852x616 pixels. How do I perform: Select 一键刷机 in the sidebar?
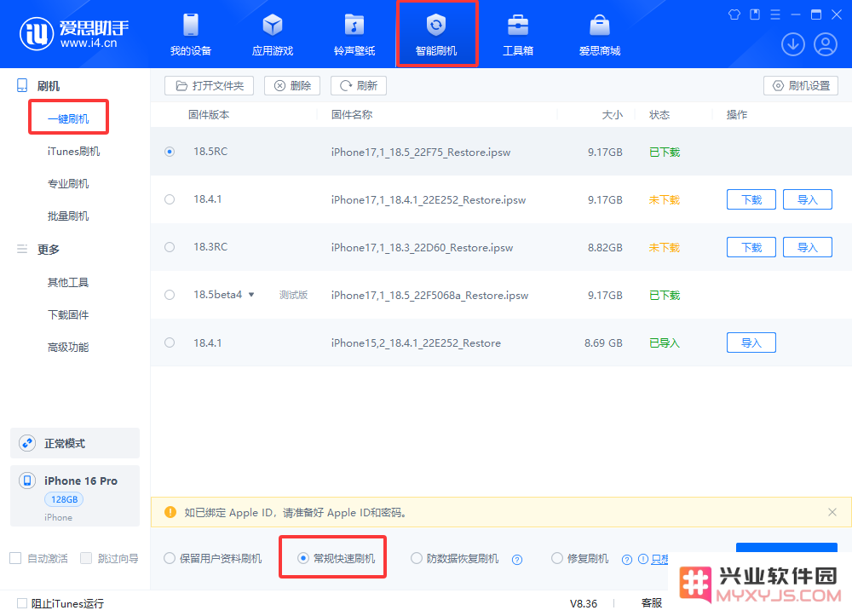(68, 119)
